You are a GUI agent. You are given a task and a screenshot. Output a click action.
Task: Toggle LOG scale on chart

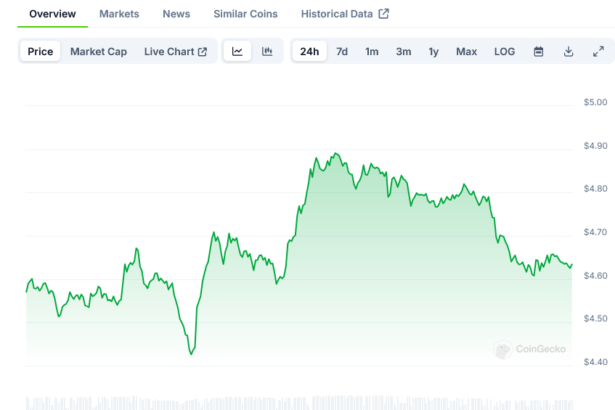pyautogui.click(x=505, y=51)
